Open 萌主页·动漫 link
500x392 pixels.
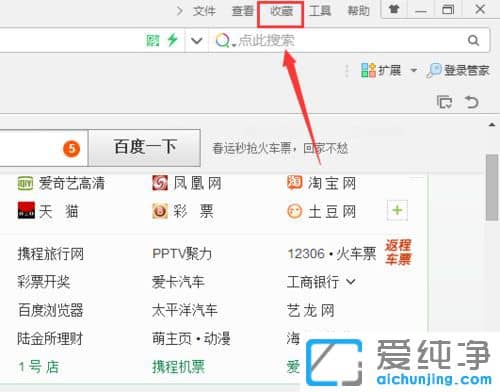pos(191,339)
